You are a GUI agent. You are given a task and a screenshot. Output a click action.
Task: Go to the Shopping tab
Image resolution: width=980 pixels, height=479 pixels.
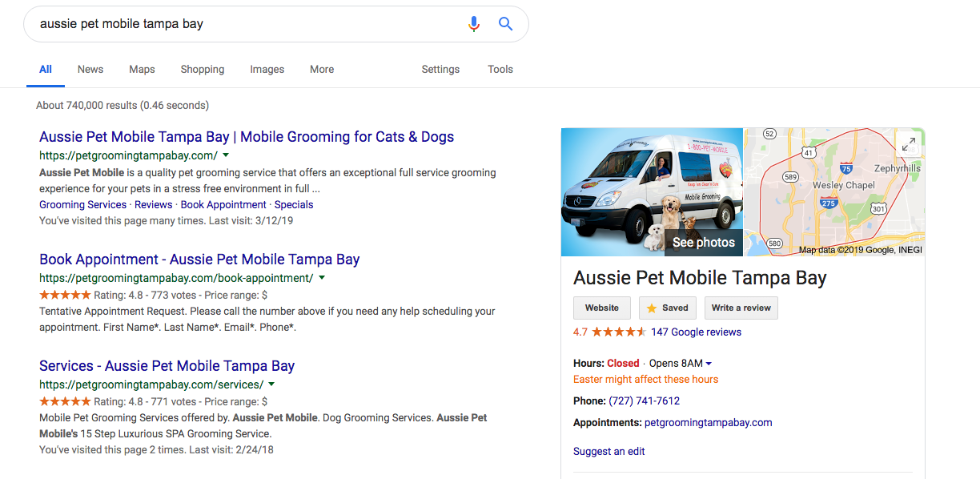203,70
